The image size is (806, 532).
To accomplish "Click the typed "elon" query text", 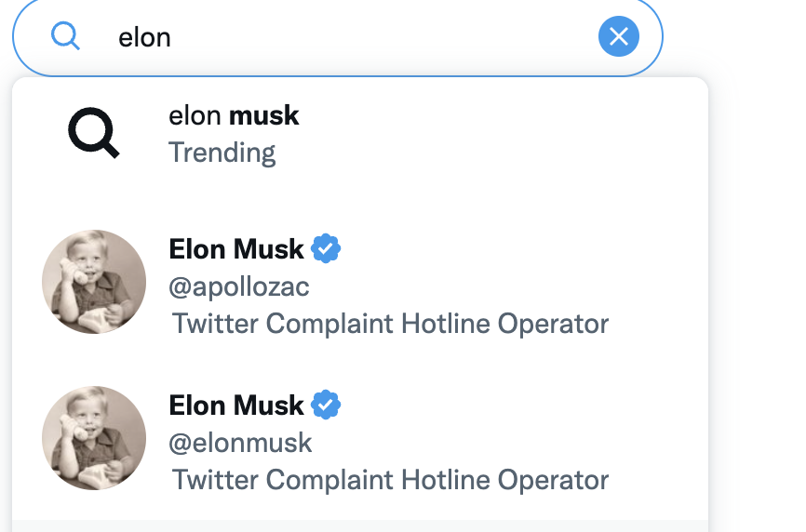I will click(x=144, y=37).
